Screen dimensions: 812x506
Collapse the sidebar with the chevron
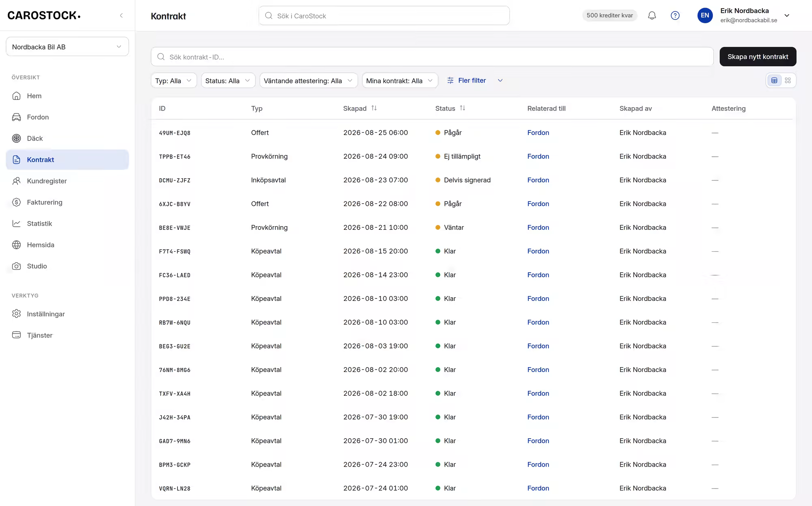coord(121,15)
